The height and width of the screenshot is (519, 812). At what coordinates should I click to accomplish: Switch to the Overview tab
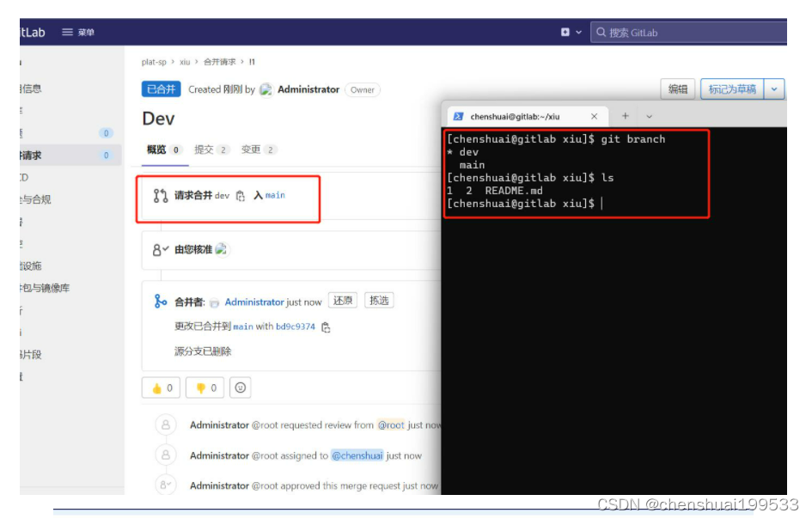163,150
